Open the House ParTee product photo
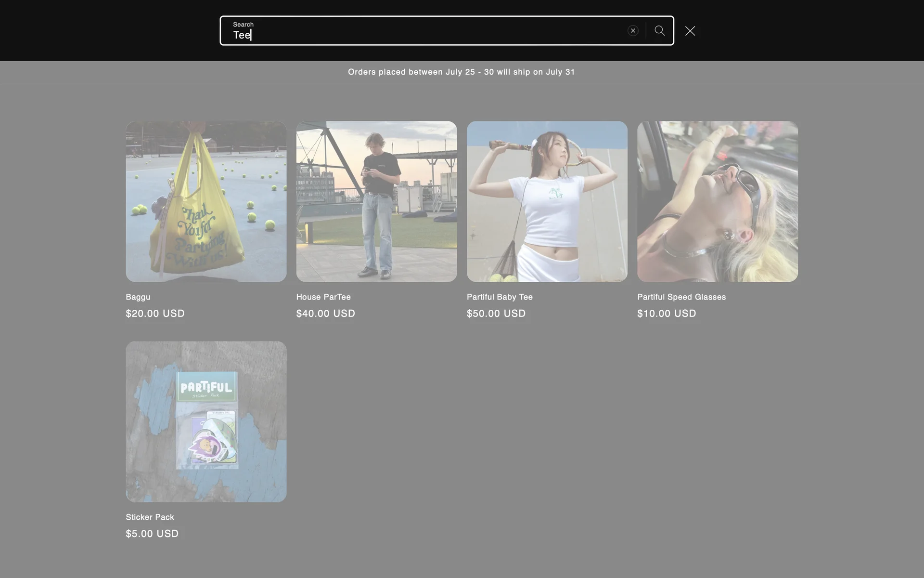The width and height of the screenshot is (924, 578). [376, 201]
